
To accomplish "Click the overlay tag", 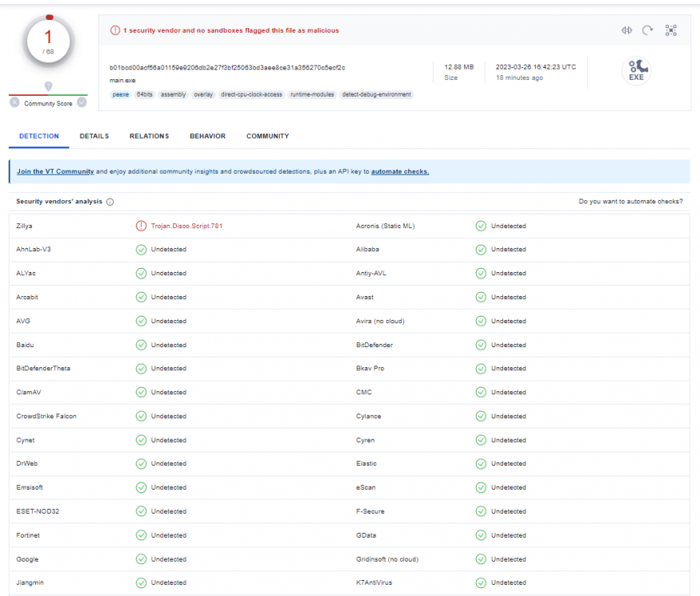I will (203, 94).
